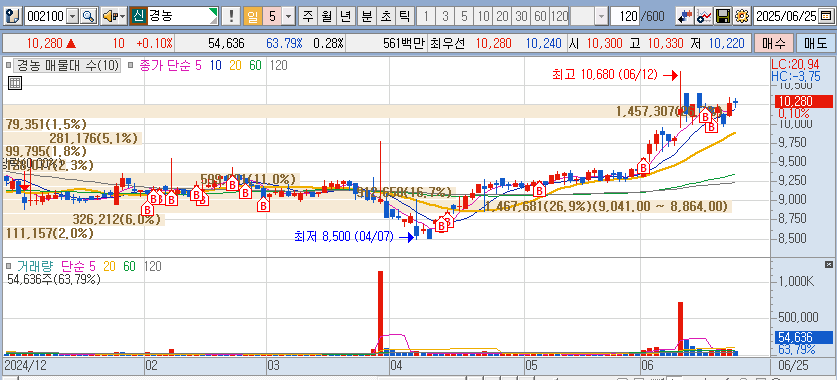Click B buy marker near 04 low
Image resolution: width=837 pixels, height=380 pixels.
(x=441, y=226)
